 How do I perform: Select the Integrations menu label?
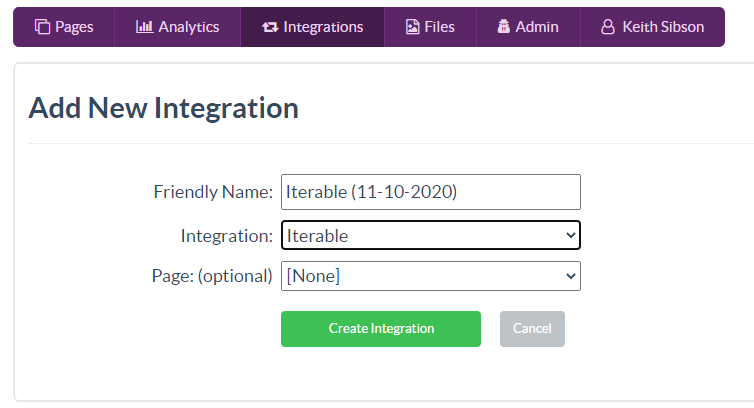click(x=323, y=27)
